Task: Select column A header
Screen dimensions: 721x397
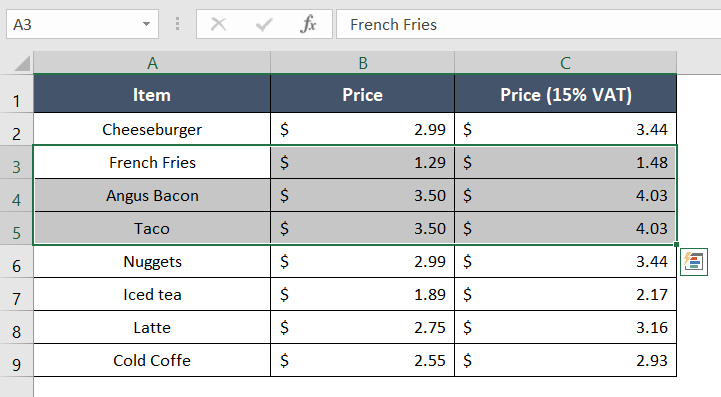Action: [x=152, y=63]
